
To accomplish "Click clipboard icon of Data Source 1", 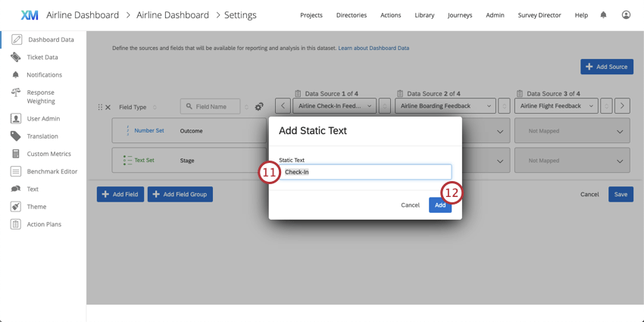I will (x=299, y=94).
